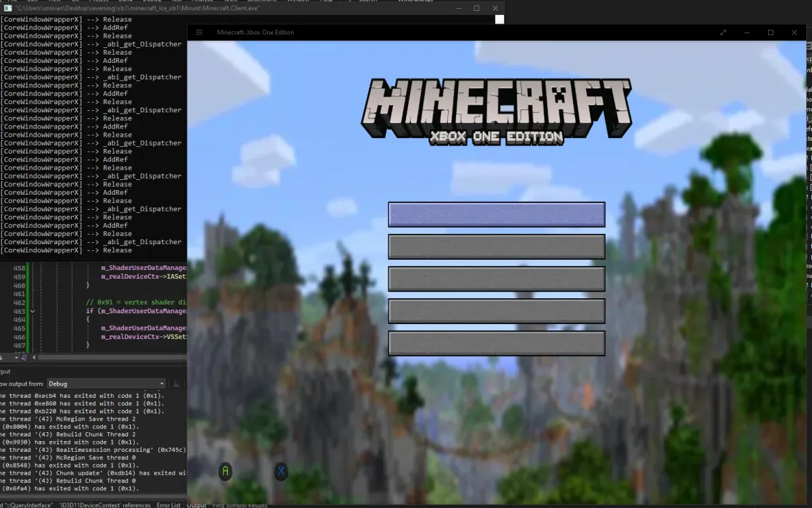Viewport: 812px width, 508px height.
Task: Click the Minecraft Xbox One Edition logo
Action: (497, 112)
